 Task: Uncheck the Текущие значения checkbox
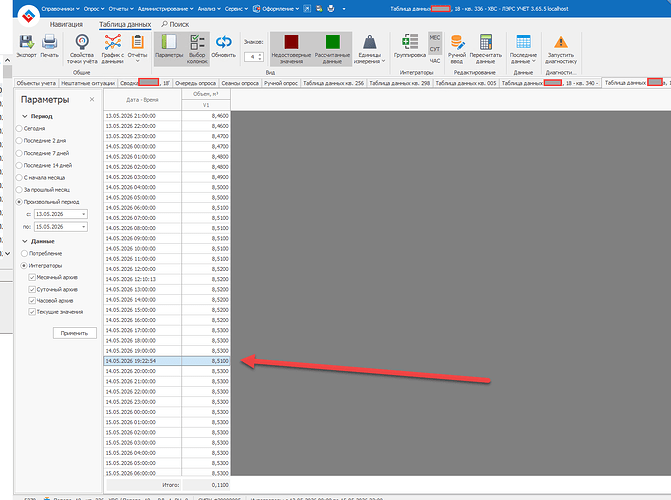pos(32,312)
